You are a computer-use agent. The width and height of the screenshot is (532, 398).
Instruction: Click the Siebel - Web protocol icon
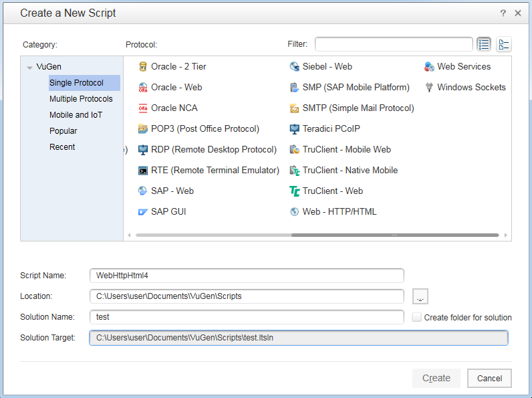point(294,67)
